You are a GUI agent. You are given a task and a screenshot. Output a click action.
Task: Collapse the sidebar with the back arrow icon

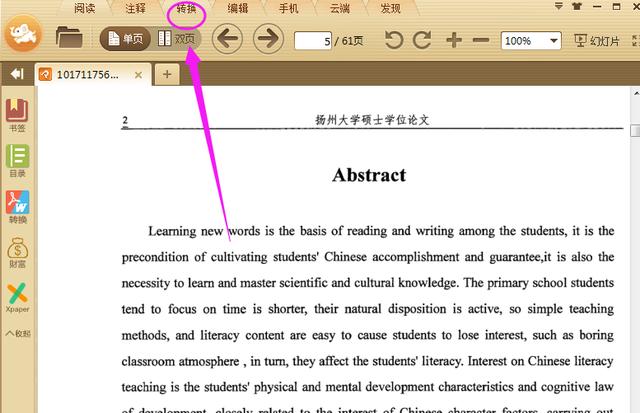(x=17, y=74)
